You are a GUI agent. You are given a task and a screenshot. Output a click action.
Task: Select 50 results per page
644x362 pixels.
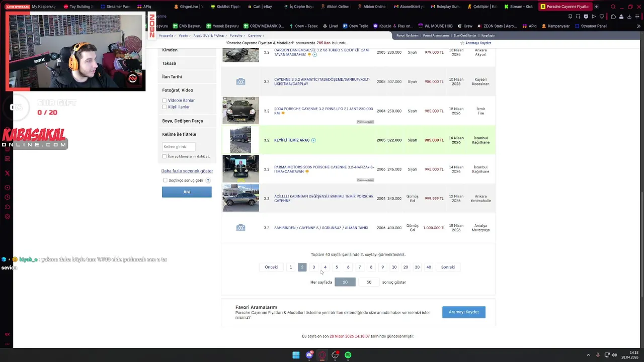(x=369, y=282)
